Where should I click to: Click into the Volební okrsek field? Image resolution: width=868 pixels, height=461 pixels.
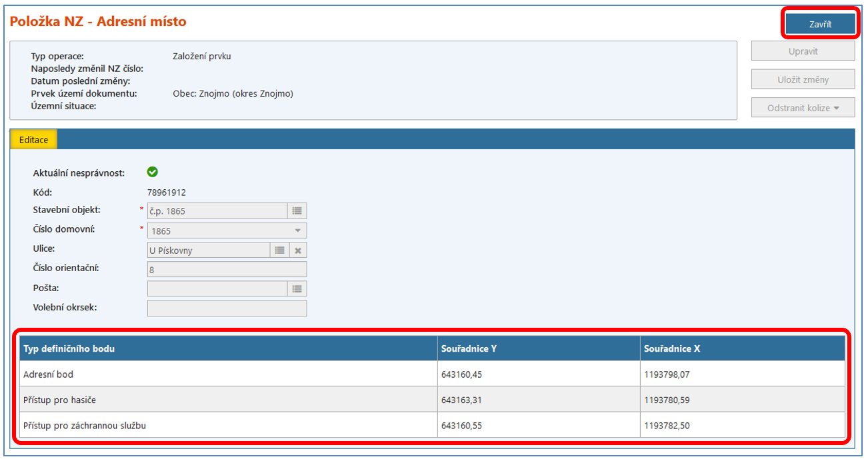226,308
